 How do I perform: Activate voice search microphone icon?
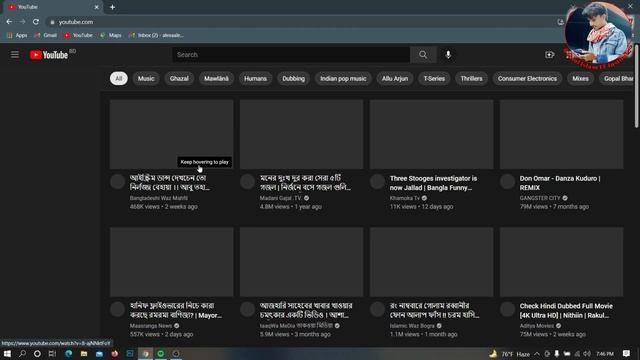[x=448, y=55]
